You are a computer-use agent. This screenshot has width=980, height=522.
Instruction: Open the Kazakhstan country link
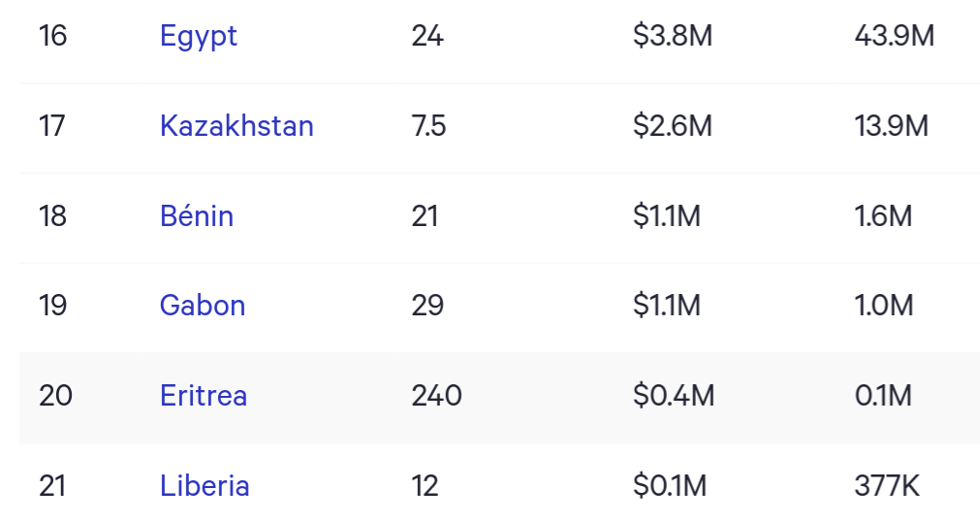(x=237, y=126)
